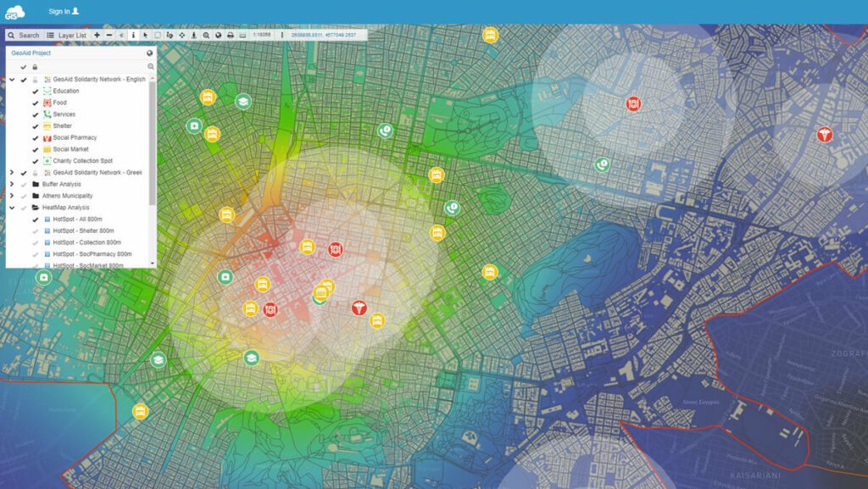Go to previous extent with double-arrow icon
This screenshot has height=489, width=868.
(x=121, y=35)
